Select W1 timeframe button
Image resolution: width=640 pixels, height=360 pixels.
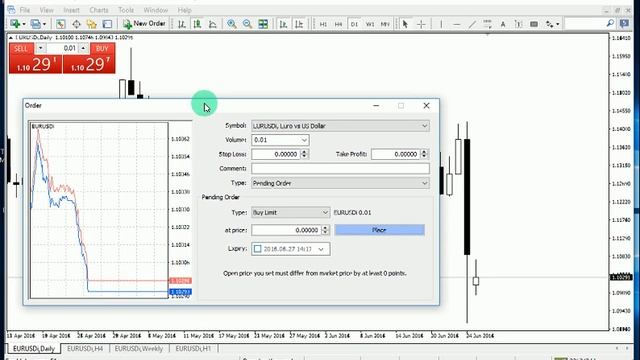coord(369,24)
